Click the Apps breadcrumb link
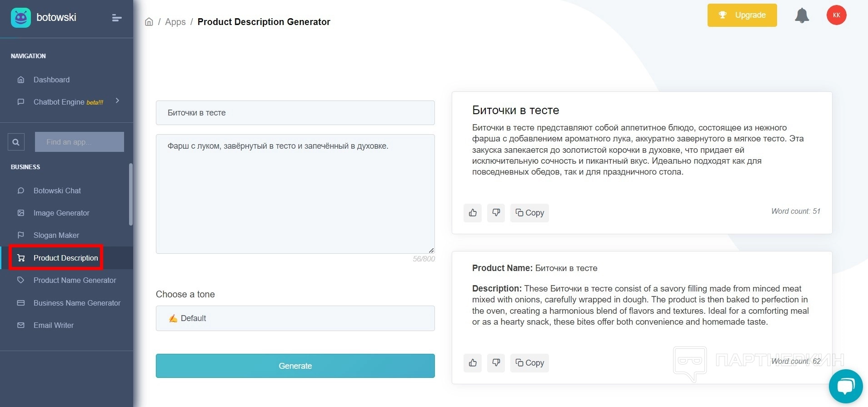The height and width of the screenshot is (407, 868). click(x=175, y=22)
